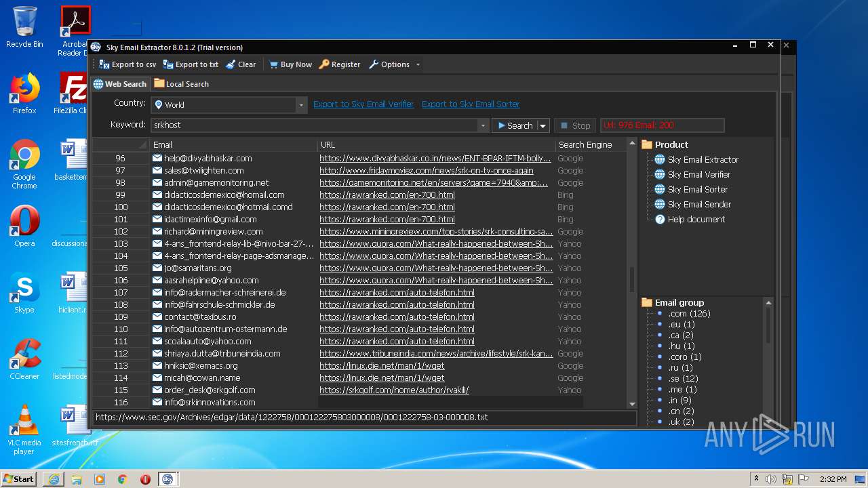The width and height of the screenshot is (868, 488).
Task: Click the Register key button
Action: pos(340,64)
